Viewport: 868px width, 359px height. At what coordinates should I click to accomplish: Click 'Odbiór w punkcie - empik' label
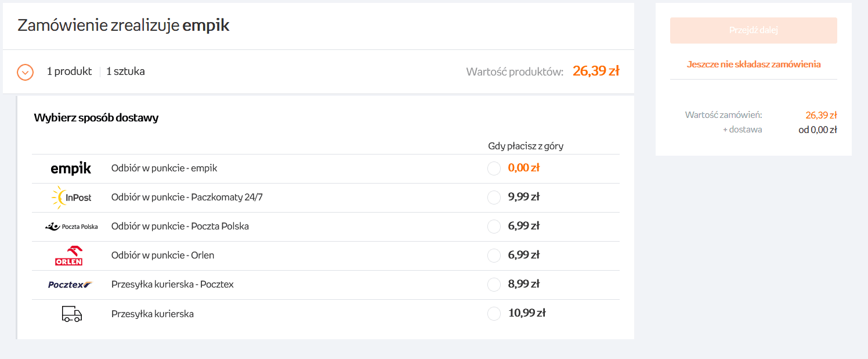click(x=164, y=168)
